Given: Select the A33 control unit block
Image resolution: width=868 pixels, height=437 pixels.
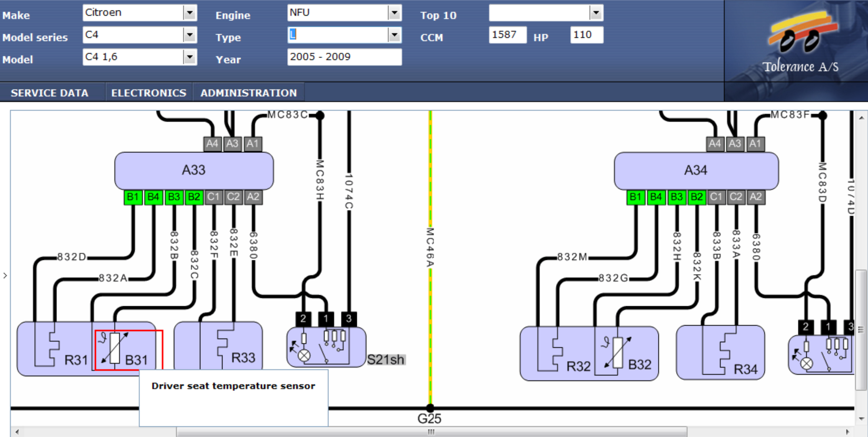Looking at the screenshot, I should [x=194, y=171].
